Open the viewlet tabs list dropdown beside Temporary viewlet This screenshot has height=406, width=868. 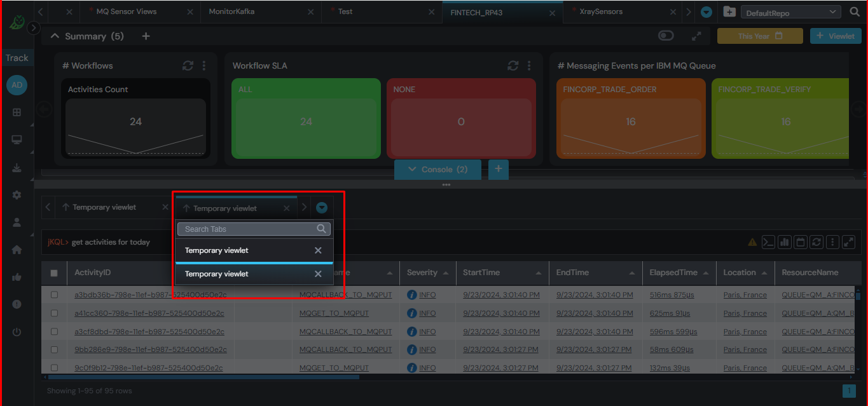click(322, 207)
